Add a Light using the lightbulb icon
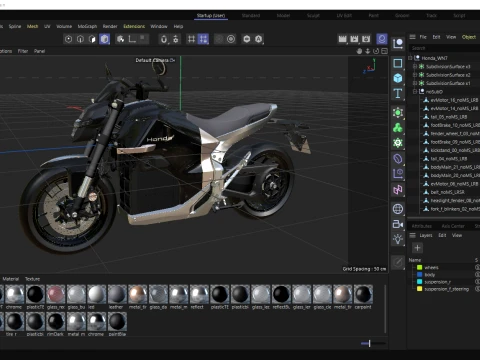480x360 pixels. (398, 239)
